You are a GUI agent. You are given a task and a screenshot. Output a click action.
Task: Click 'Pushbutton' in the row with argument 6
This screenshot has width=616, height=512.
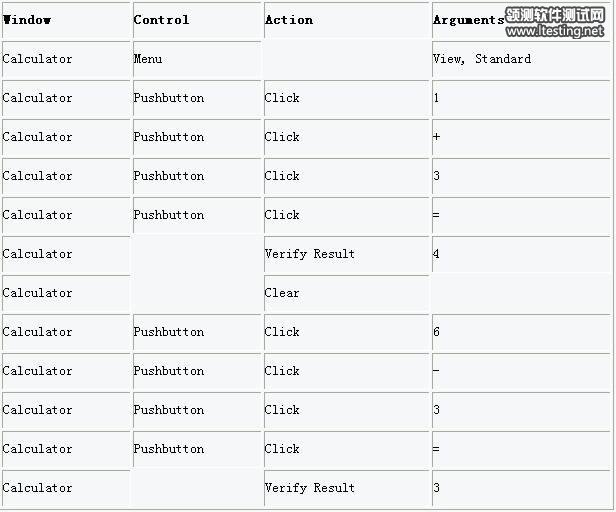169,332
